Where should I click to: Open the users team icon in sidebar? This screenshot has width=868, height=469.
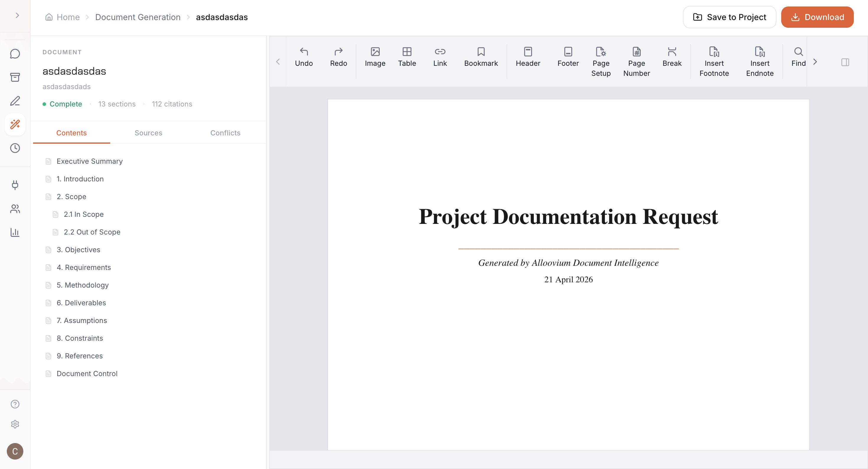(15, 209)
